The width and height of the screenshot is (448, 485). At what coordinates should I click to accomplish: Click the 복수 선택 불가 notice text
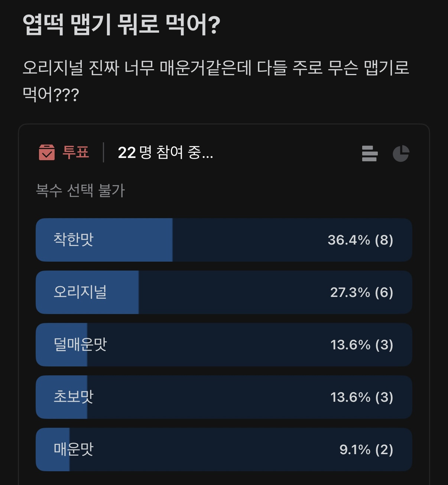tap(80, 191)
